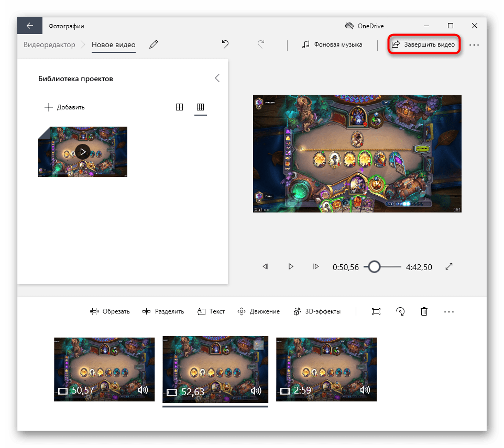The image size is (504, 448).
Task: Toggle audio on the 2:59 clip
Action: tap(365, 390)
